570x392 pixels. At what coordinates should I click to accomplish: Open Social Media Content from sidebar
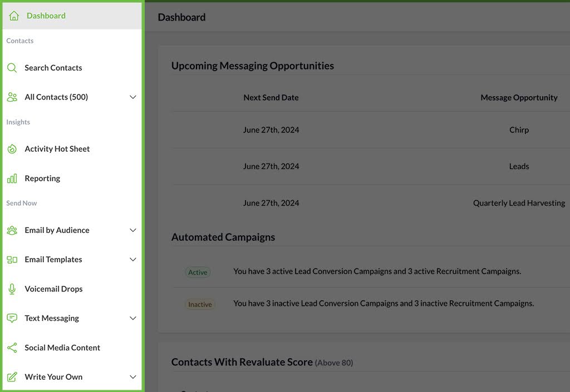(62, 348)
